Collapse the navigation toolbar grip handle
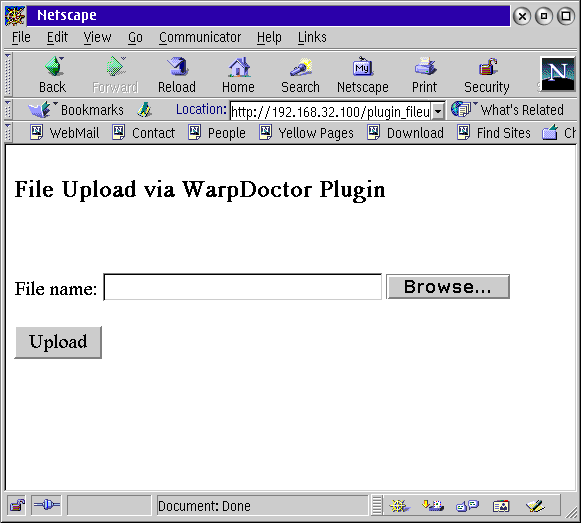This screenshot has height=523, width=581. click(7, 75)
